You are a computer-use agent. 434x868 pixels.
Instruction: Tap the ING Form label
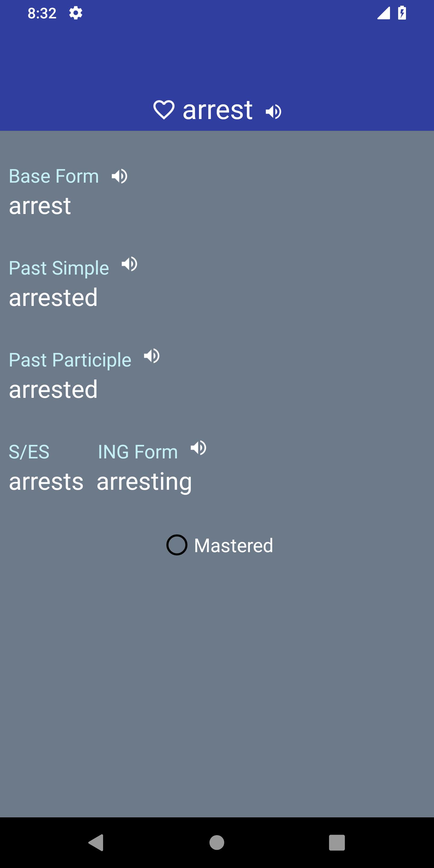point(138,452)
